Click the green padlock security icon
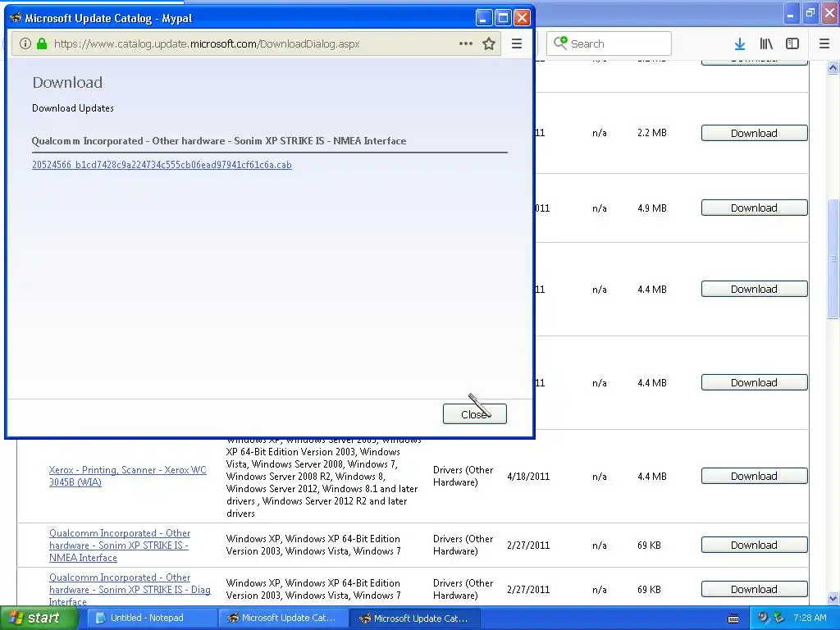Viewport: 840px width, 630px height. point(42,44)
